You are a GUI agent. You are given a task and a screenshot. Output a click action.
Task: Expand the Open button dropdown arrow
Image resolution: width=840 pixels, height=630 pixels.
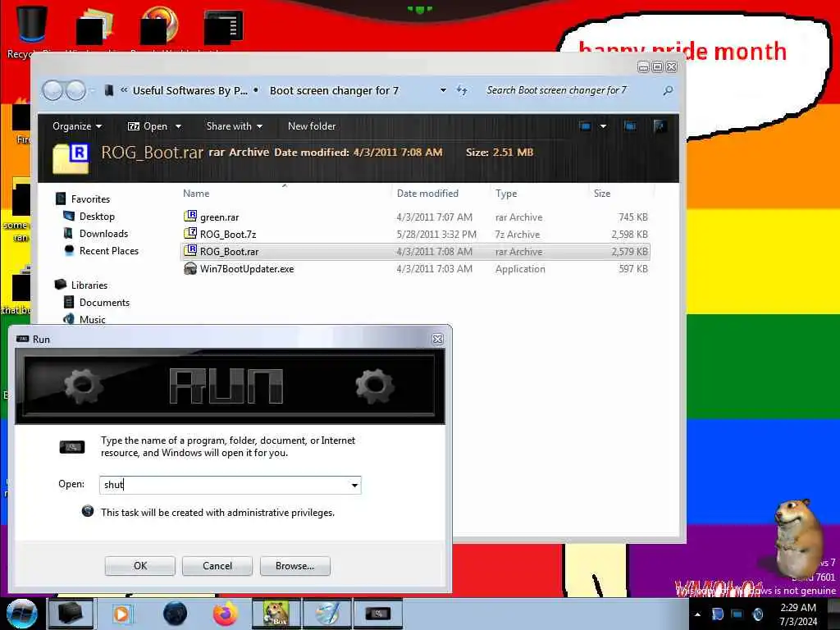click(x=178, y=126)
